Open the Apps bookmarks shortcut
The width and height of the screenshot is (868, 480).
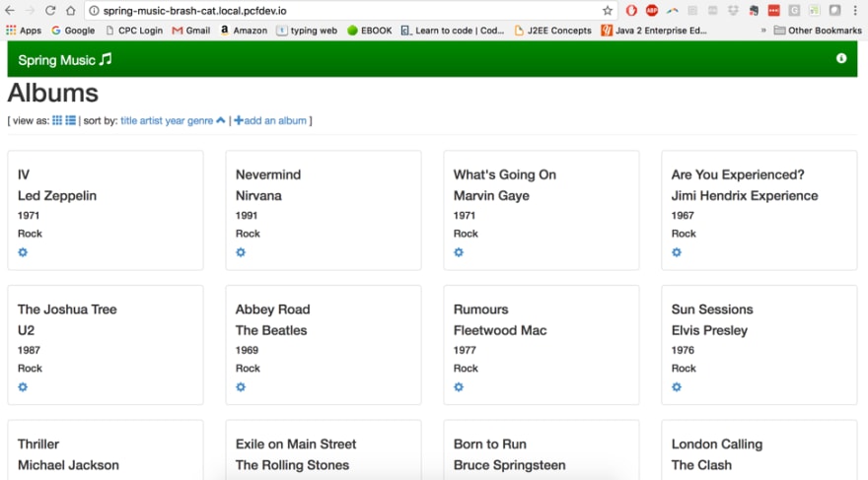pyautogui.click(x=24, y=31)
